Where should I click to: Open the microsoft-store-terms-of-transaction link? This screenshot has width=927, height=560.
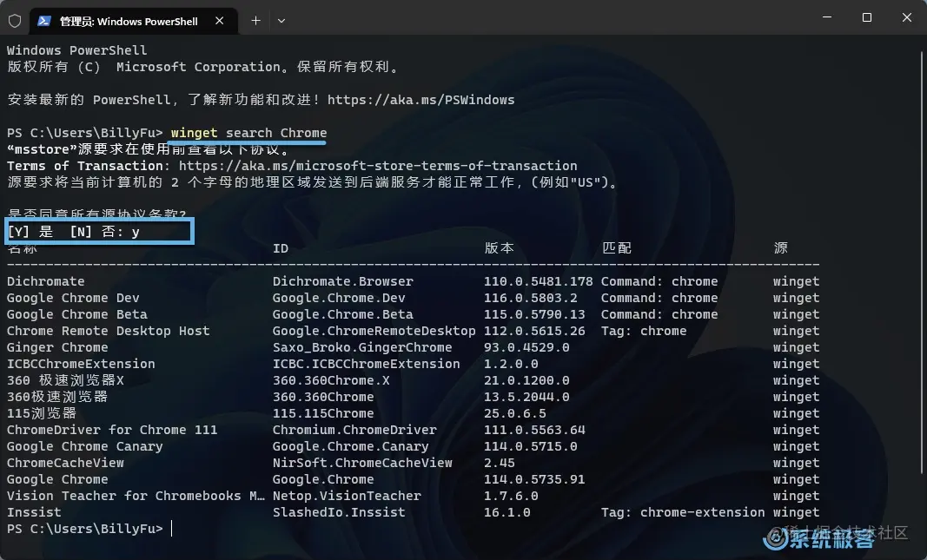click(x=378, y=166)
